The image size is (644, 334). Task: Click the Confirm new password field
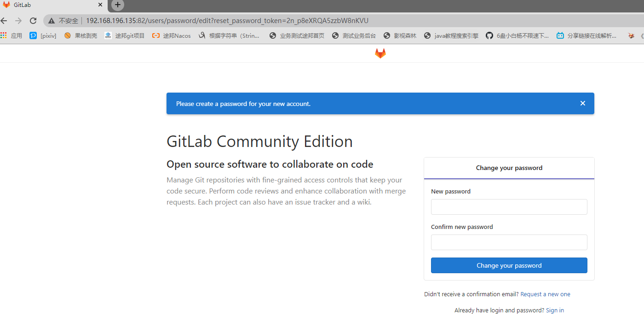509,242
